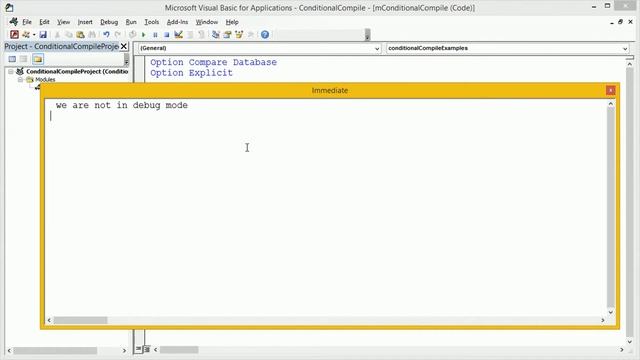Select the Modules folder
The image size is (640, 360).
(x=45, y=80)
